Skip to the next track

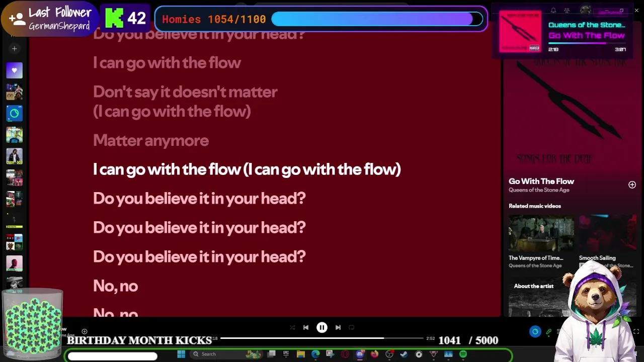coord(338,327)
